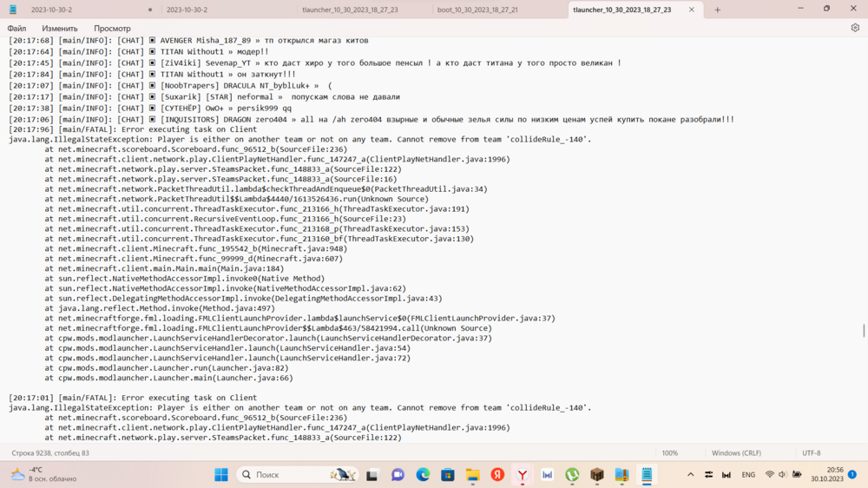Switch to the boot_10_30_2023_18_27_21 tab
868x488 pixels.
click(500, 10)
